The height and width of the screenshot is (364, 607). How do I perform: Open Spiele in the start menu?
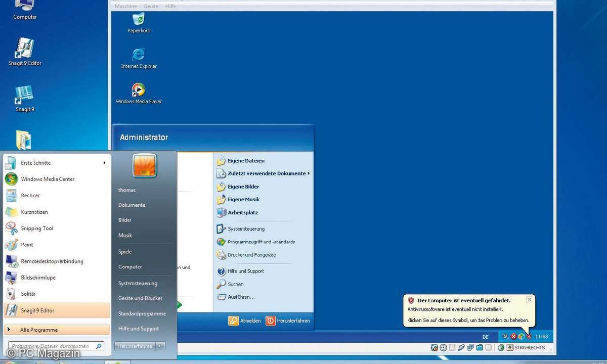(125, 251)
